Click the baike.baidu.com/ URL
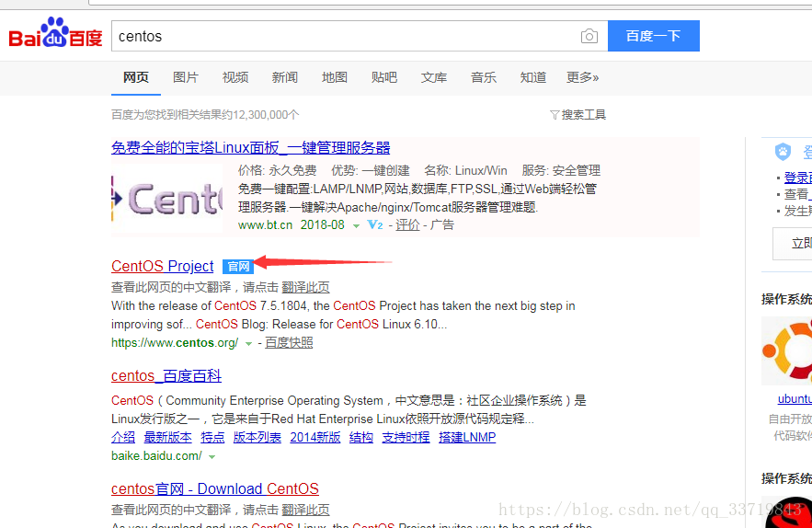 click(x=156, y=456)
